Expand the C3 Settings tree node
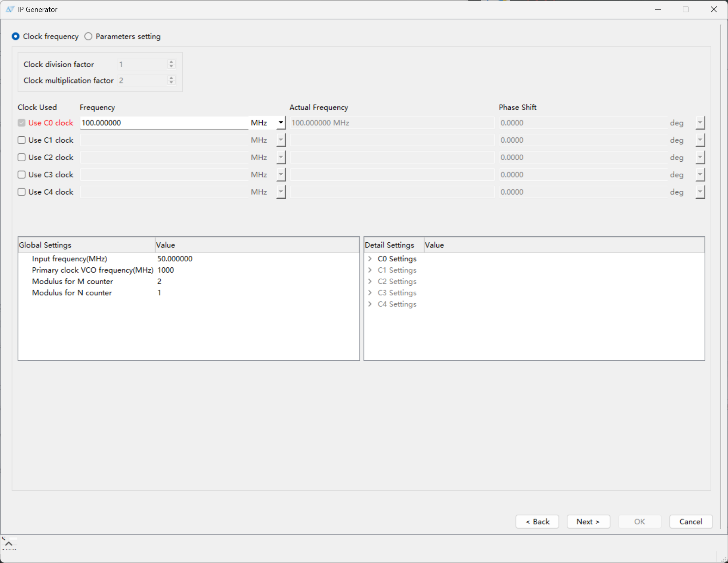Viewport: 728px width, 563px height. click(x=370, y=293)
